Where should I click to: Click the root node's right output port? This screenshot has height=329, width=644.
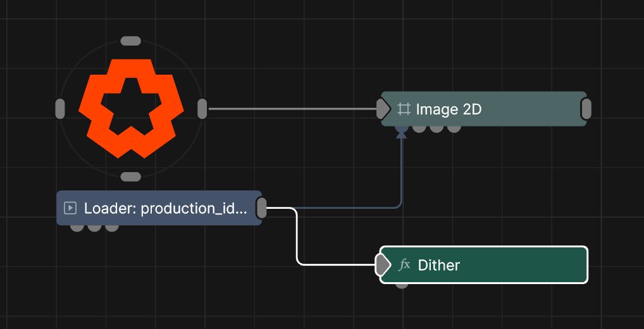(202, 109)
